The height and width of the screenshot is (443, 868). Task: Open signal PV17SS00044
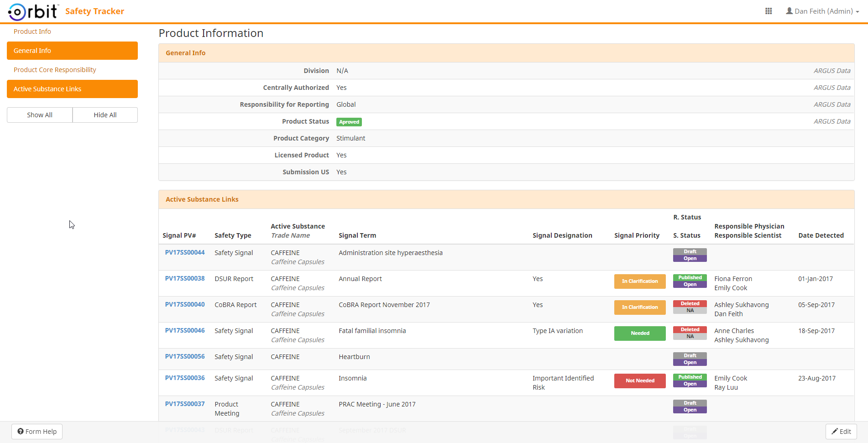[x=185, y=252]
